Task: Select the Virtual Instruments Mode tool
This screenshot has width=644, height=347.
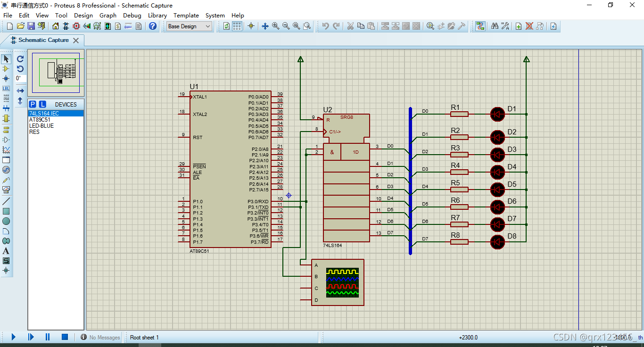Action: (x=6, y=190)
